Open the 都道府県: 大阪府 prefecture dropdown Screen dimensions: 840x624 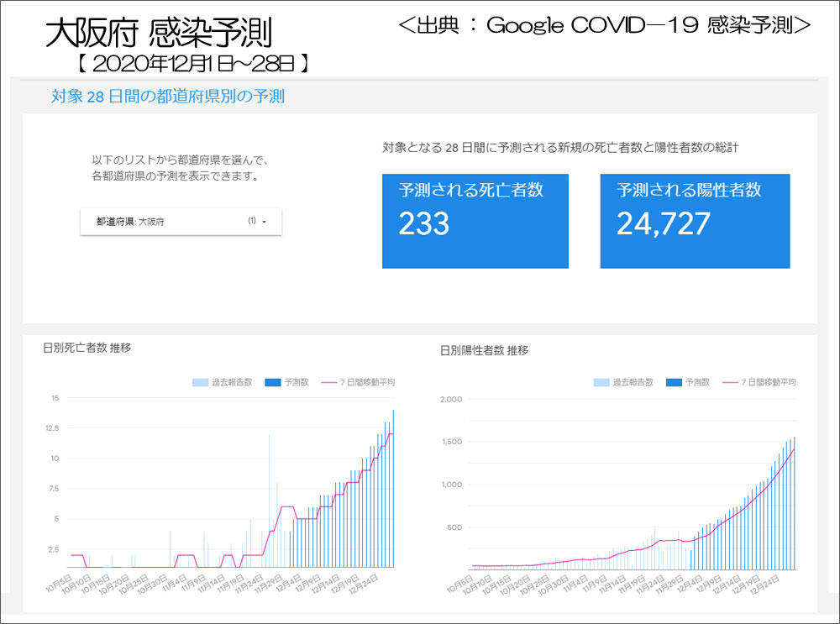click(x=181, y=221)
